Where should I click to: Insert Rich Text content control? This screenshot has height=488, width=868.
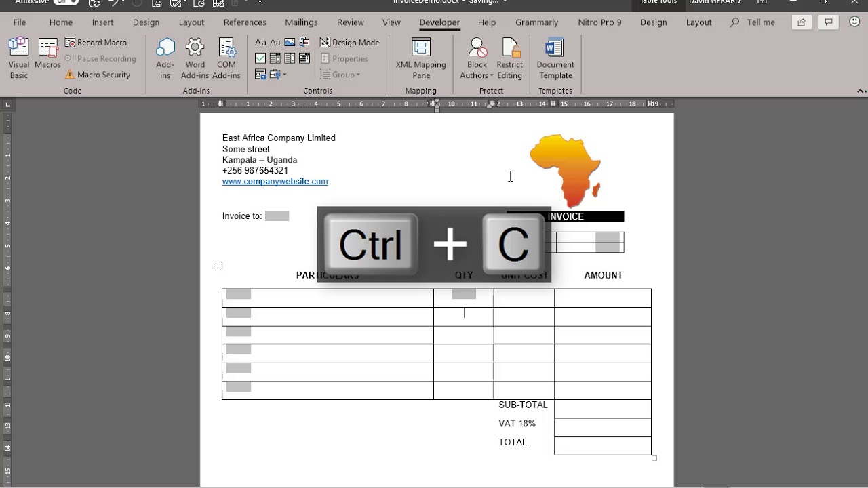pos(260,42)
